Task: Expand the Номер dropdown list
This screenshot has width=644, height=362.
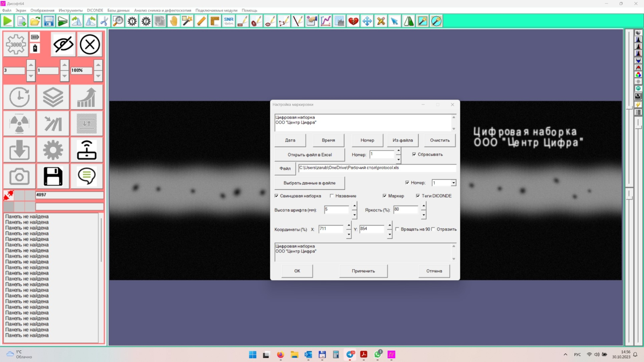Action: pos(453,183)
